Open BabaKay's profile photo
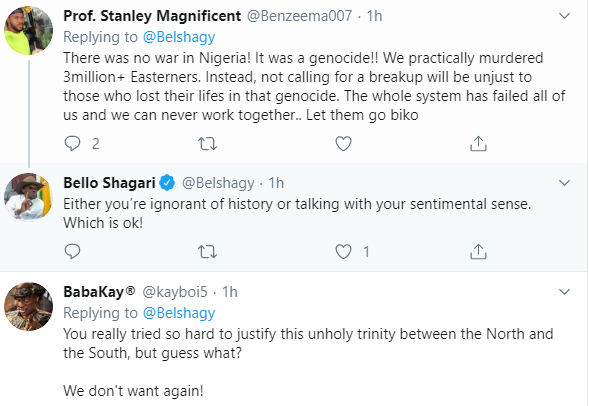Viewport: 589px width, 406px height. coord(29,306)
